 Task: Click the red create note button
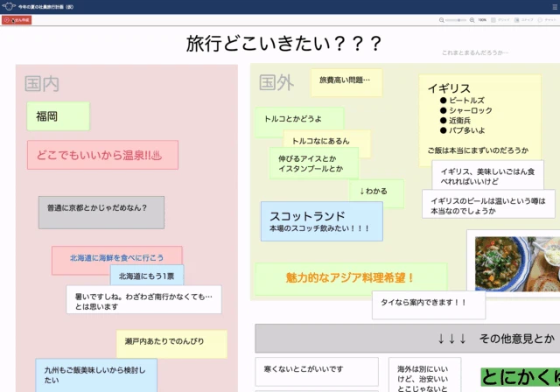click(17, 20)
